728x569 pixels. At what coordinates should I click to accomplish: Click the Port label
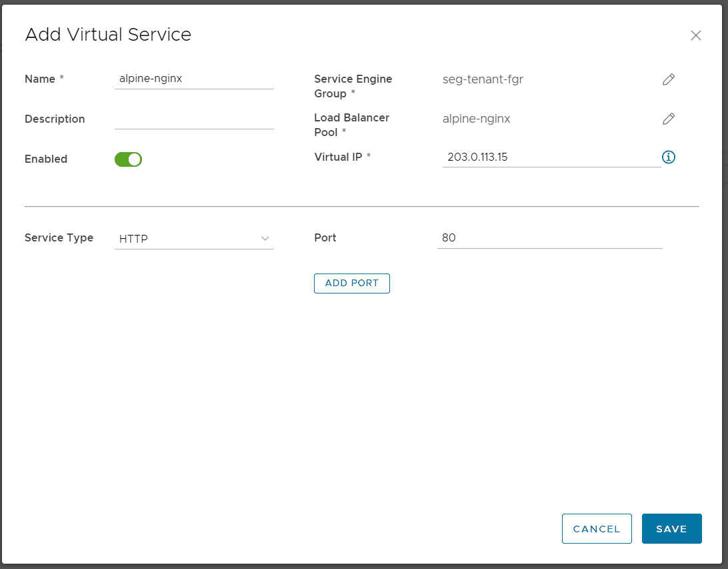325,238
